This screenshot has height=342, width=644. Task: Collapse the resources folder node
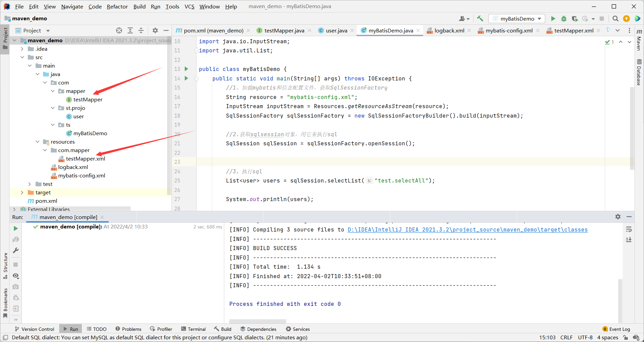[38, 142]
